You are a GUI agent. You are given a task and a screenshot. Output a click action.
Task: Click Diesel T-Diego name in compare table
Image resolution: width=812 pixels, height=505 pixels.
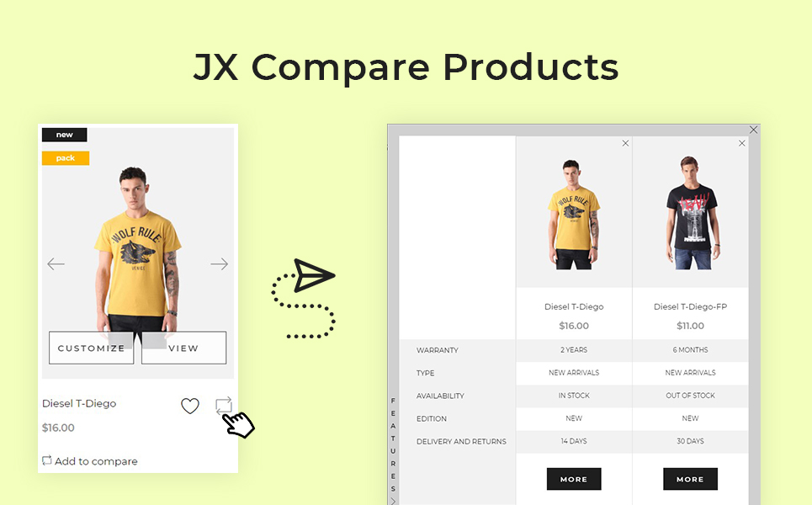coord(574,306)
